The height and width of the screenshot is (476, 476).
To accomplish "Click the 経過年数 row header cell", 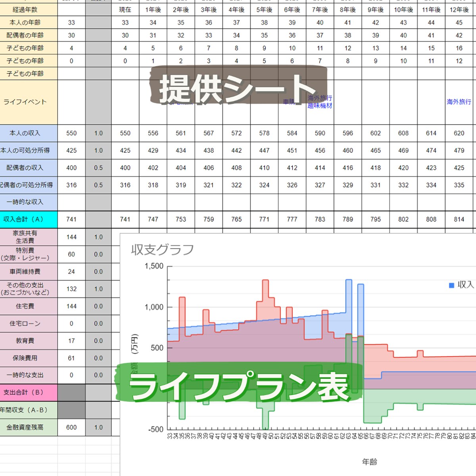I will pos(29,10).
